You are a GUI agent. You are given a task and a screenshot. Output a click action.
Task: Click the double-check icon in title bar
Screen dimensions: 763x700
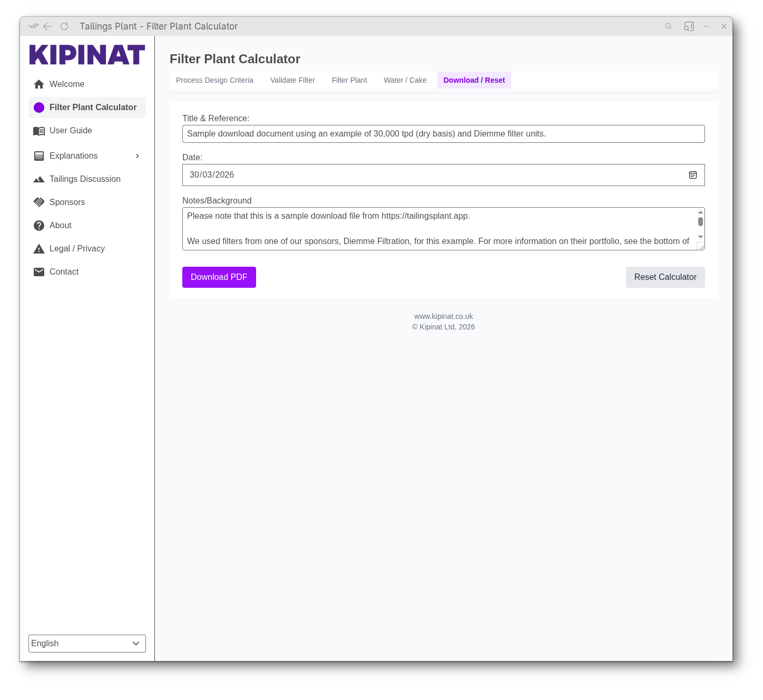[x=34, y=26]
